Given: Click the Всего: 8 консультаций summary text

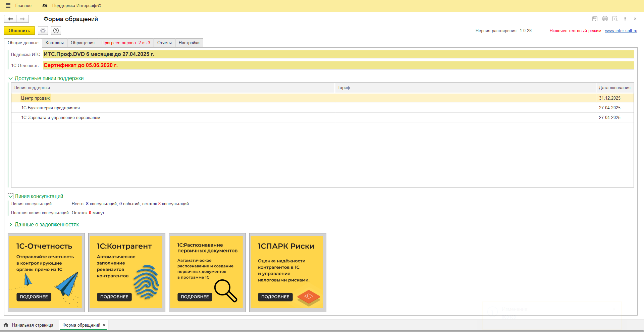Looking at the screenshot, I should point(130,204).
